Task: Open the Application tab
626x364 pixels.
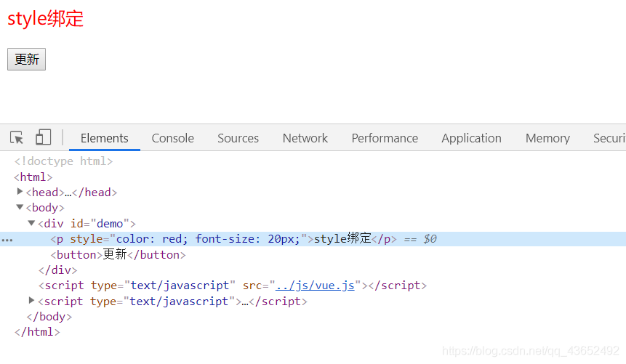Action: [471, 138]
